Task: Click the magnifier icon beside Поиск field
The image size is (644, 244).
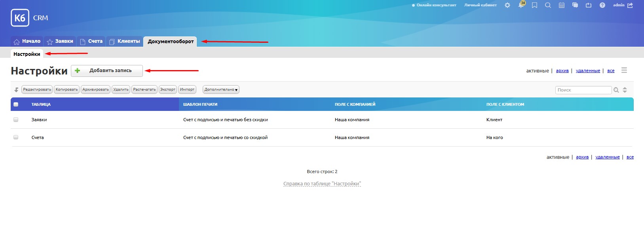Action: pyautogui.click(x=616, y=90)
